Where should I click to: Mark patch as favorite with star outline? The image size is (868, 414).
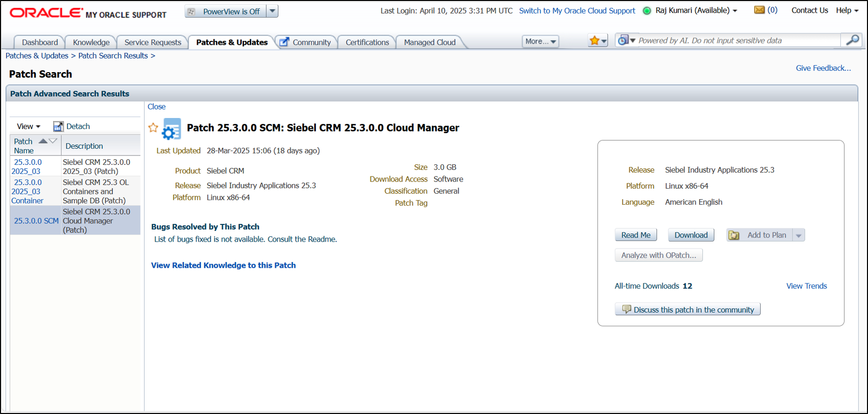(153, 128)
